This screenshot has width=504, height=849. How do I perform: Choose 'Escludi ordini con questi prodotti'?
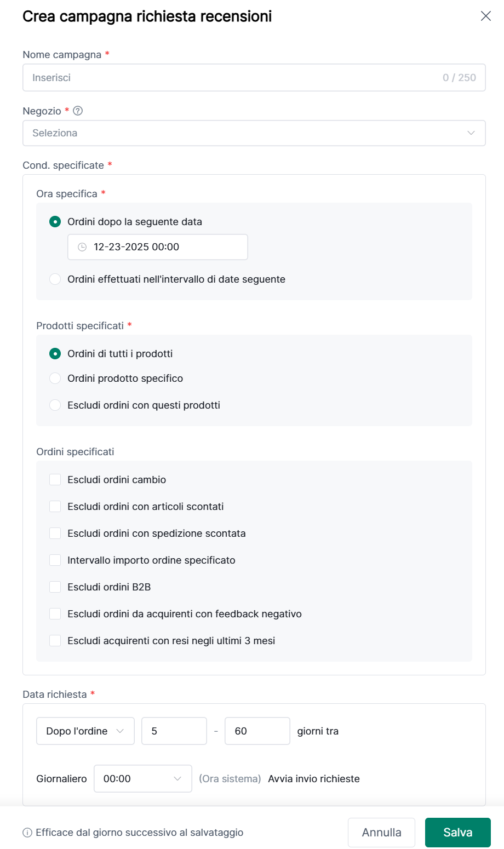(x=55, y=405)
